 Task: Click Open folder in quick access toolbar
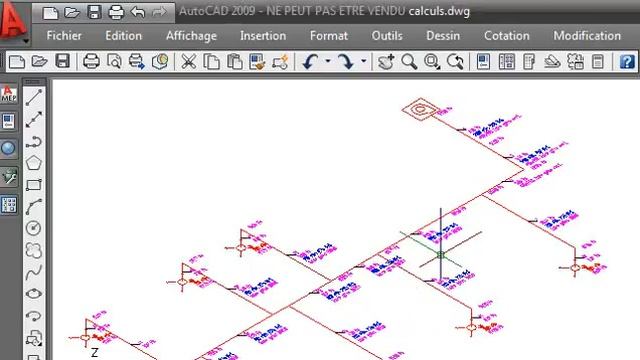(x=72, y=13)
